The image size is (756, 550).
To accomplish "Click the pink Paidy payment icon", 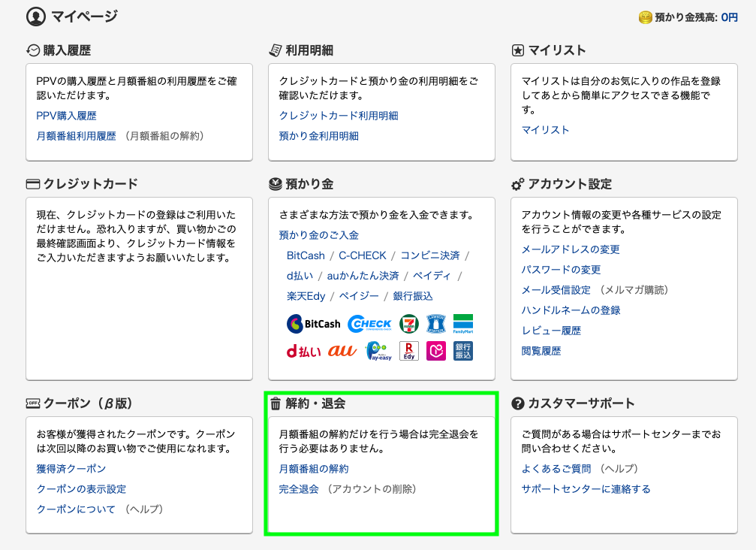I will tap(436, 351).
